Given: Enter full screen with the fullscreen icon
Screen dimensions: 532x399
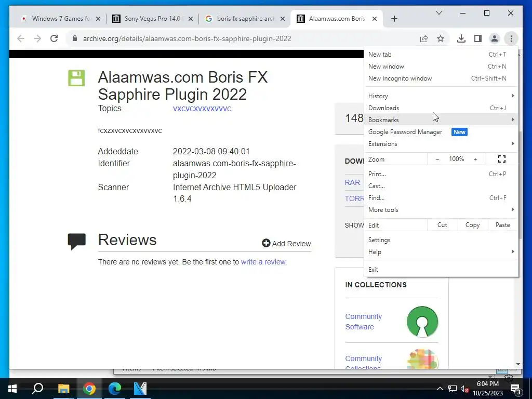Looking at the screenshot, I should [502, 159].
